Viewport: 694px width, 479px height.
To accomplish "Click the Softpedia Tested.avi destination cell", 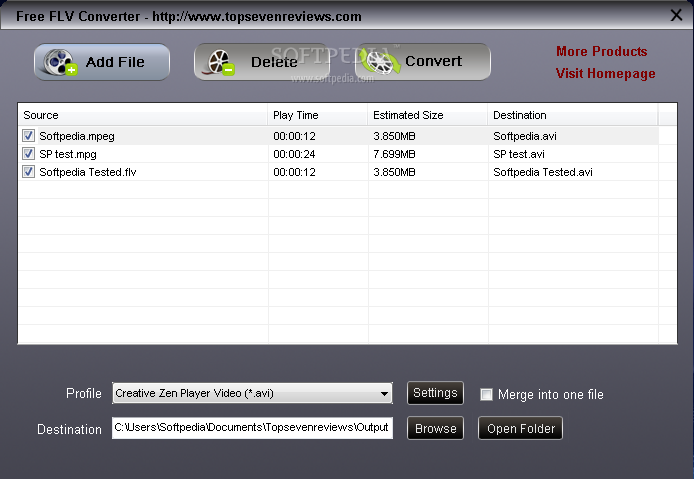I will point(543,172).
